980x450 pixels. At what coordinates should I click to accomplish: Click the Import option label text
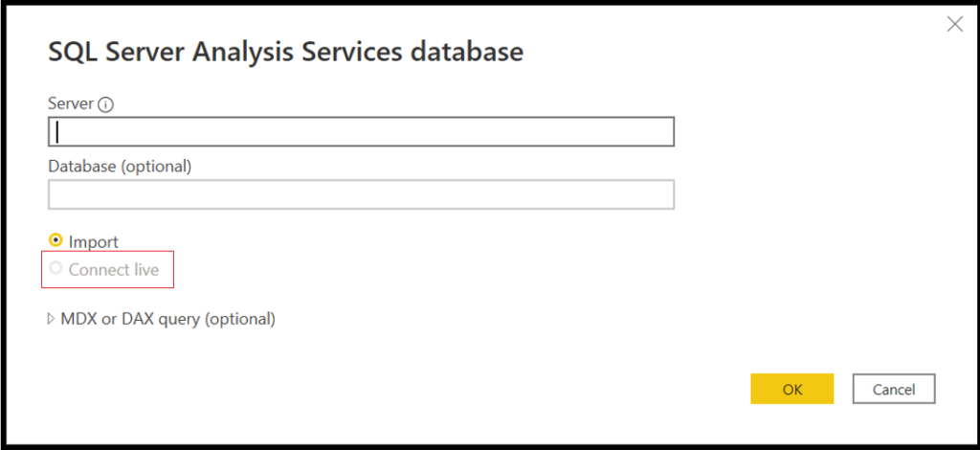(x=94, y=242)
